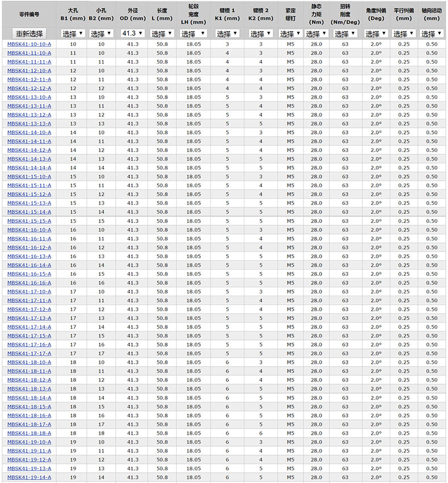Screen dimensions: 448x483
Task: Click part number MBSK41-19-14-A
Action: click(x=29, y=477)
